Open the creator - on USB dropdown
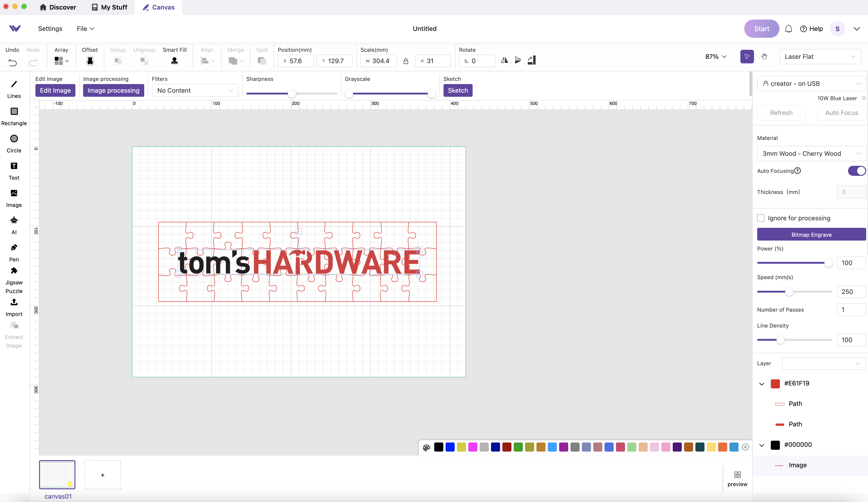Screen dimensions: 868x502 (811, 84)
